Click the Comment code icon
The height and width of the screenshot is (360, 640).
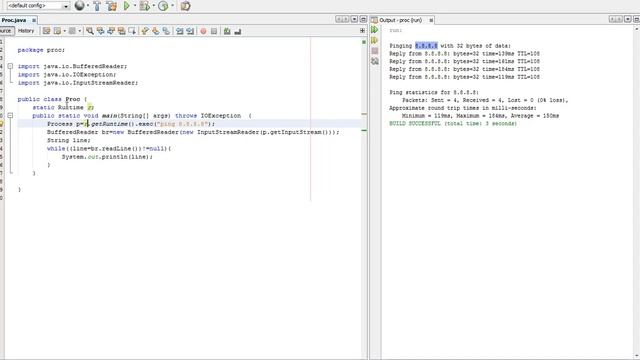(x=227, y=31)
